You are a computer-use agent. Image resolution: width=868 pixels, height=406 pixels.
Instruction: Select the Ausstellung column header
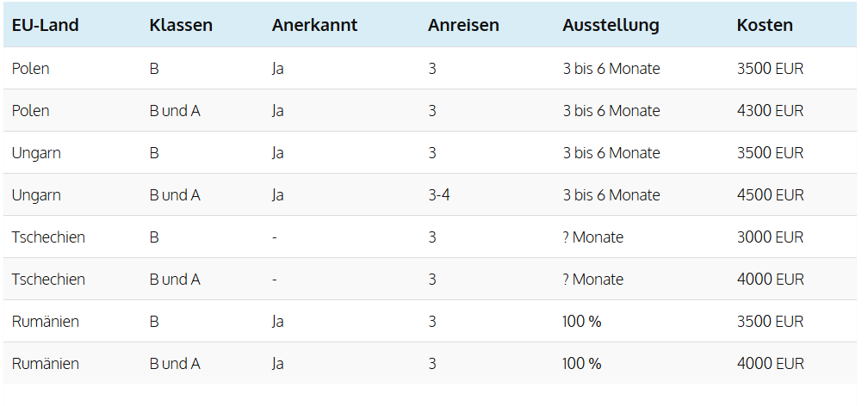tap(611, 26)
